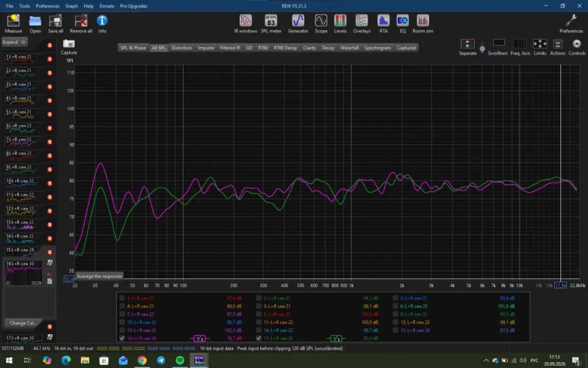Viewport: 588px width, 368px height.
Task: Click the Remove all icon
Action: [81, 24]
